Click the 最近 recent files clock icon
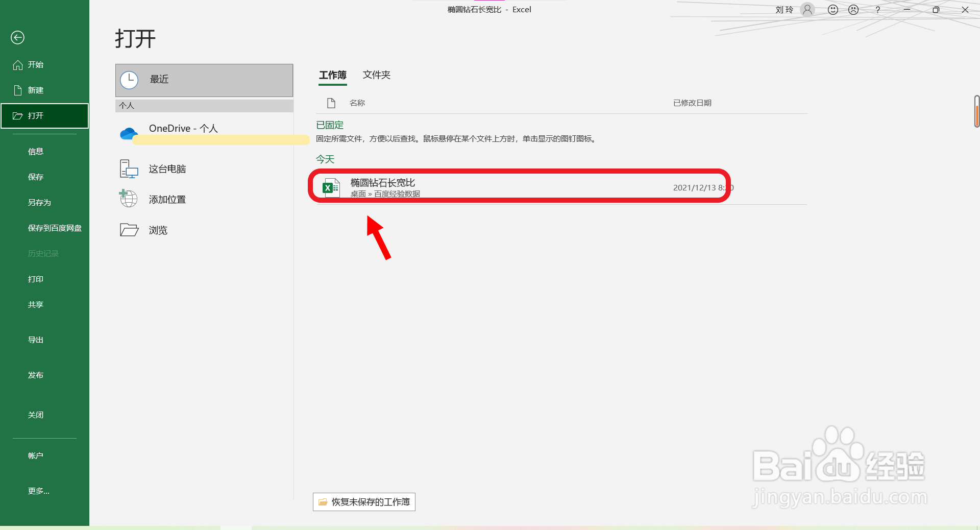Screen dimensions: 980x530 pyautogui.click(x=130, y=80)
